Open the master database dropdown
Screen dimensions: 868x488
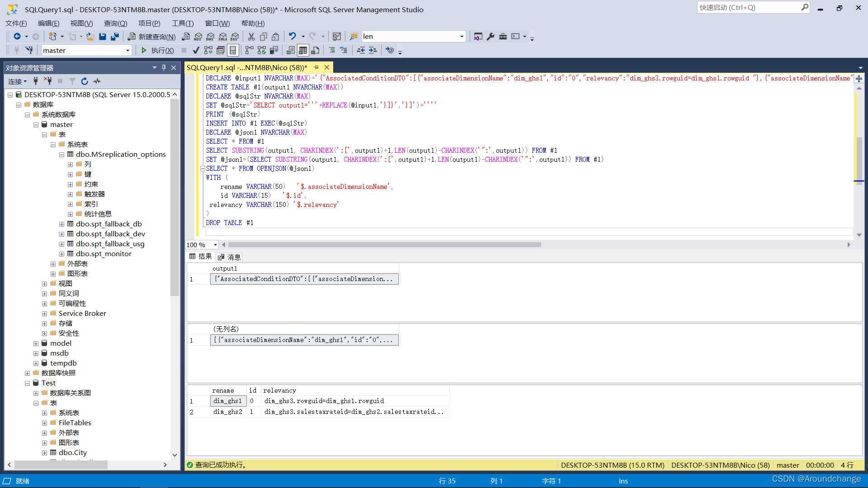(127, 51)
